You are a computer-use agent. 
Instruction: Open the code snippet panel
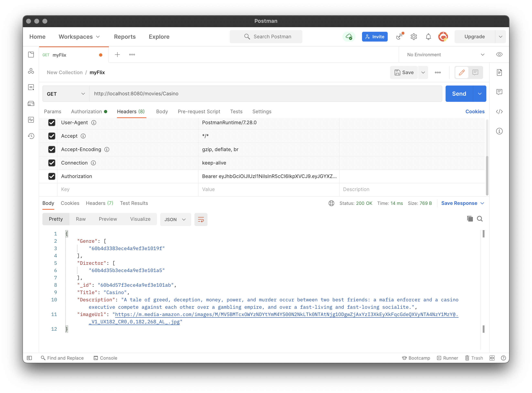[x=499, y=111]
